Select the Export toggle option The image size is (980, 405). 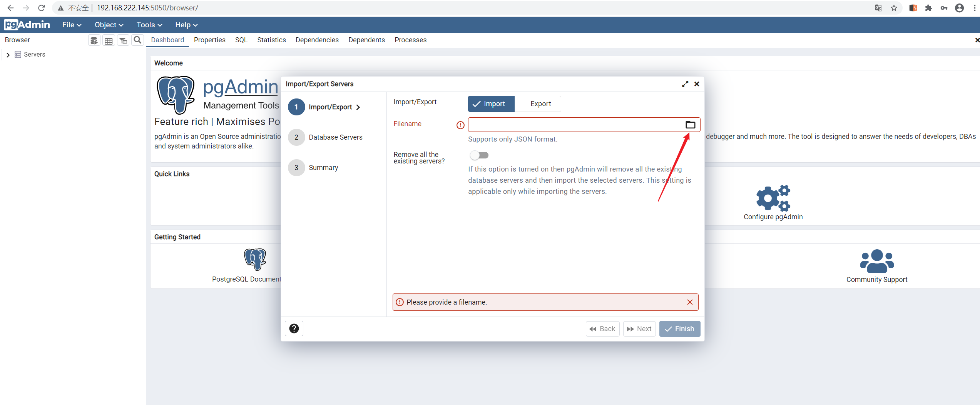click(537, 104)
